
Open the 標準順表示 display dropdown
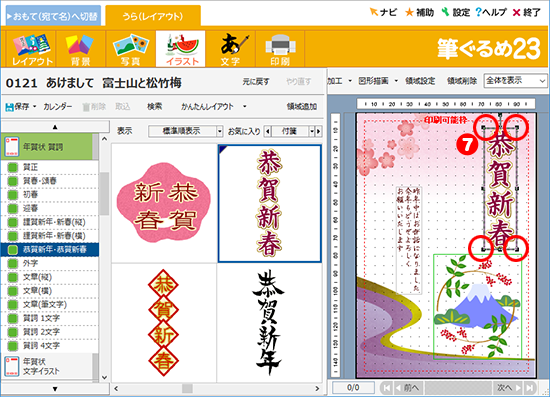click(x=185, y=132)
